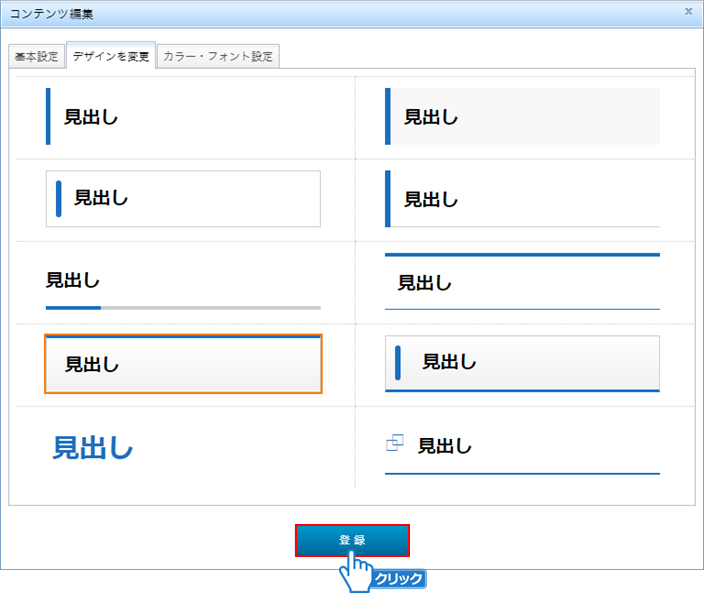Screen dimensions: 704x593
Task: Choose the heading design with window icon
Action: [x=522, y=447]
